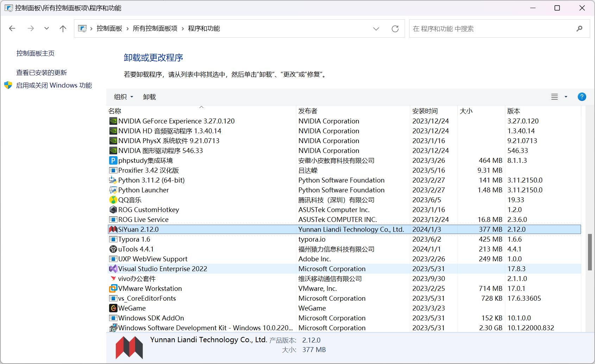Navigate to 所有控制面板项 breadcrumb item
Viewport: 595px width, 364px height.
tap(155, 28)
